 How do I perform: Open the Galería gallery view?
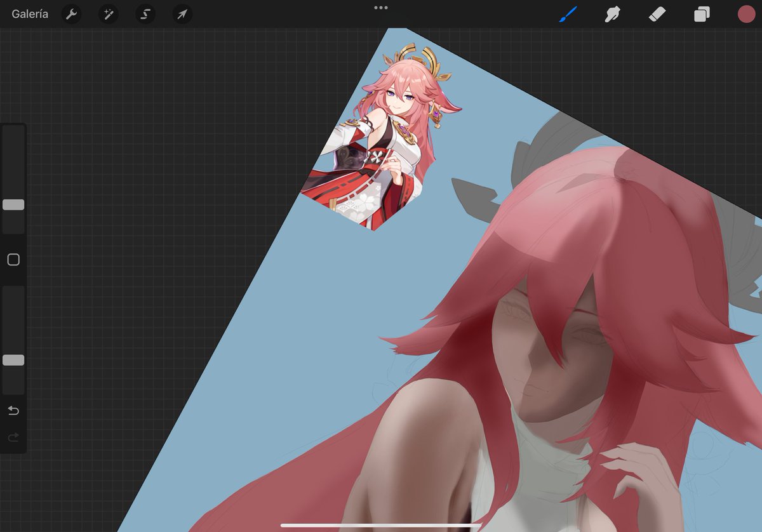30,14
